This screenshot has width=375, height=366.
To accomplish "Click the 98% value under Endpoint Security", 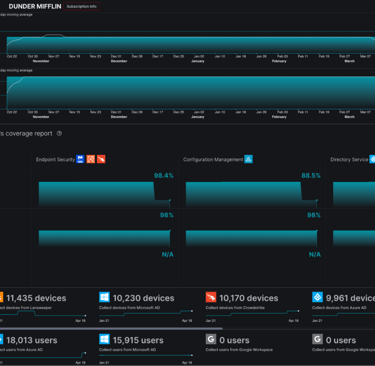I will pyautogui.click(x=167, y=215).
